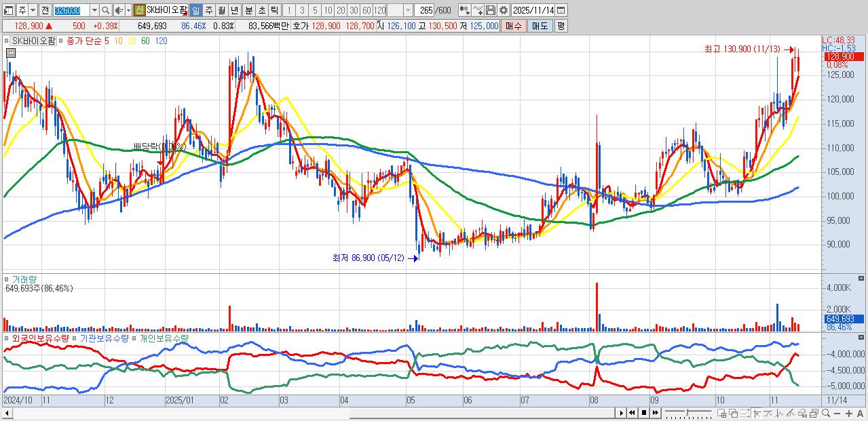Play the chart replay
868x421 pixels.
click(x=622, y=413)
